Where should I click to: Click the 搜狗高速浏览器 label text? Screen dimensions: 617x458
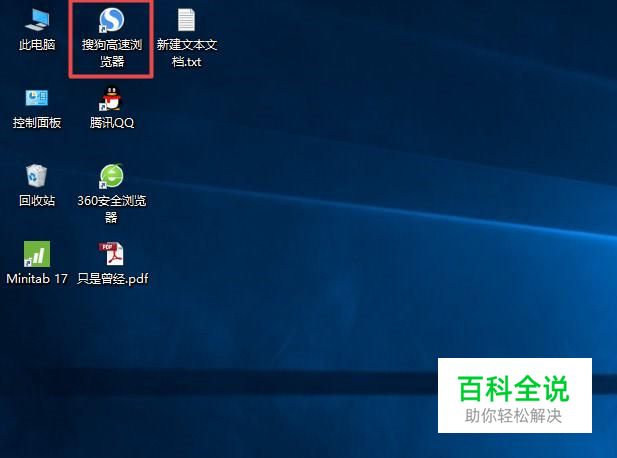point(112,53)
